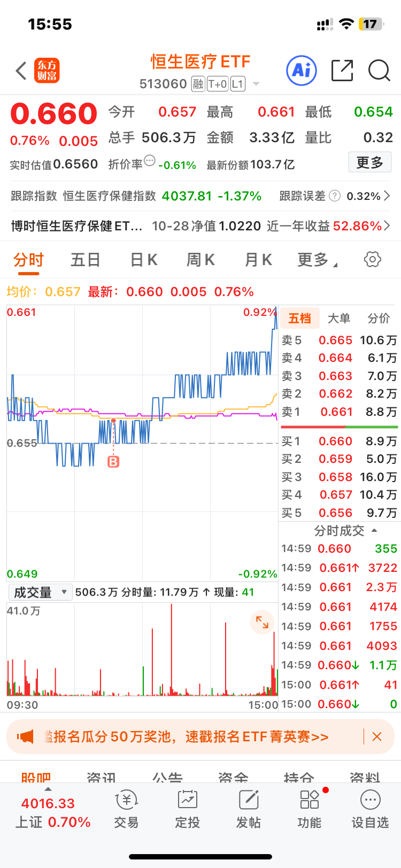
Task: Launch the Ai assistant icon
Action: 302,70
